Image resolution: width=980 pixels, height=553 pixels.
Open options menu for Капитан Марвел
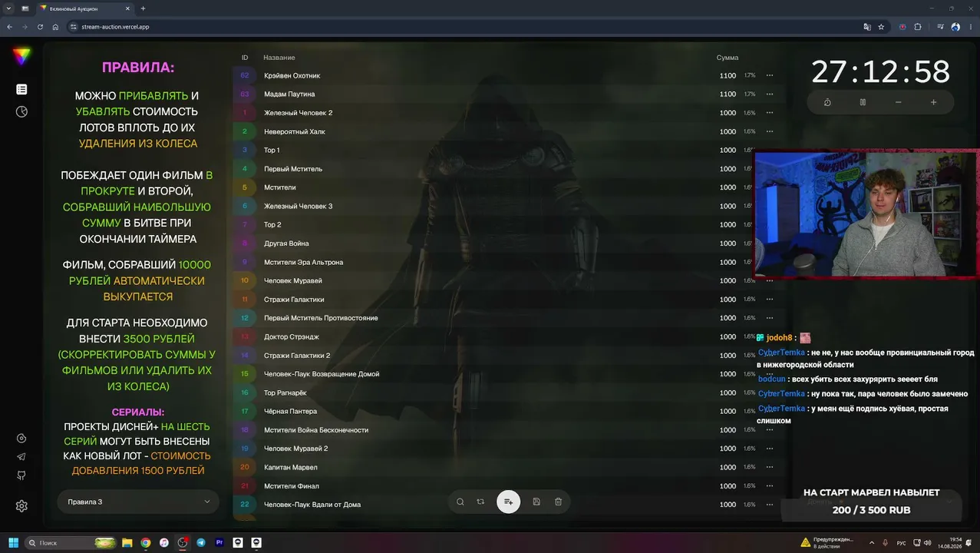(770, 467)
